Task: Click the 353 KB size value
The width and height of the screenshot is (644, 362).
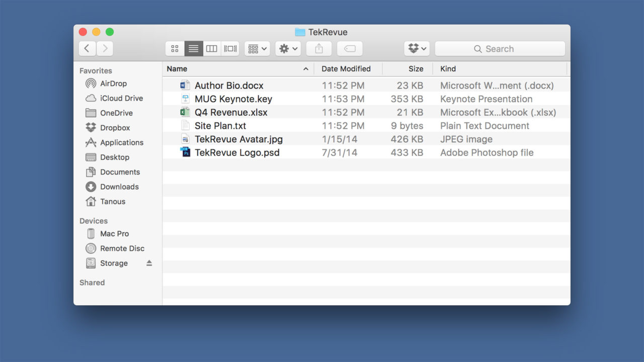Action: [407, 99]
